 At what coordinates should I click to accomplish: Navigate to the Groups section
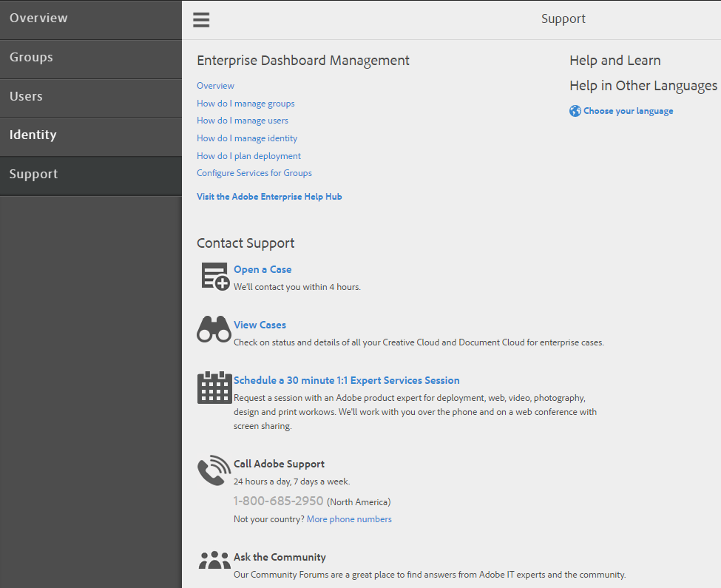click(31, 57)
